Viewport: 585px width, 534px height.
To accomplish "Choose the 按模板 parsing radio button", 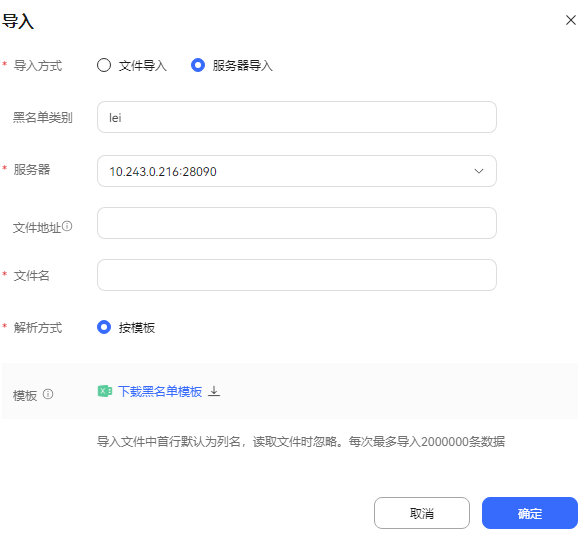I will pos(104,327).
